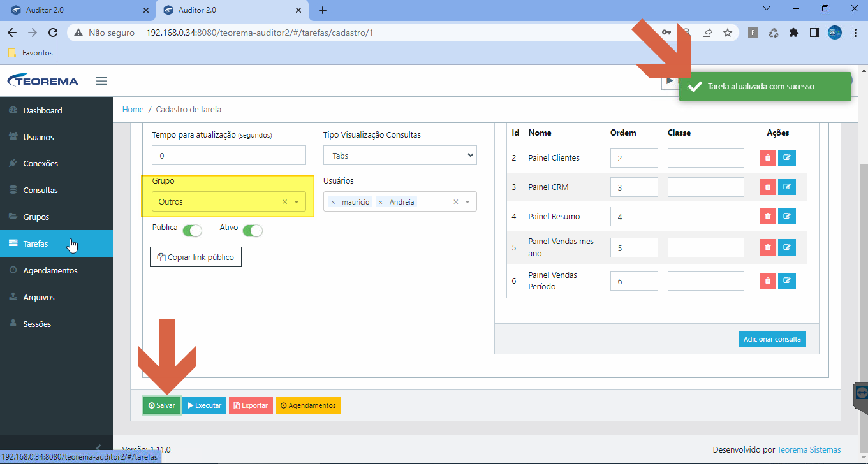Edit the Painel Clientes row
Screen dimensions: 868x464
coord(787,158)
